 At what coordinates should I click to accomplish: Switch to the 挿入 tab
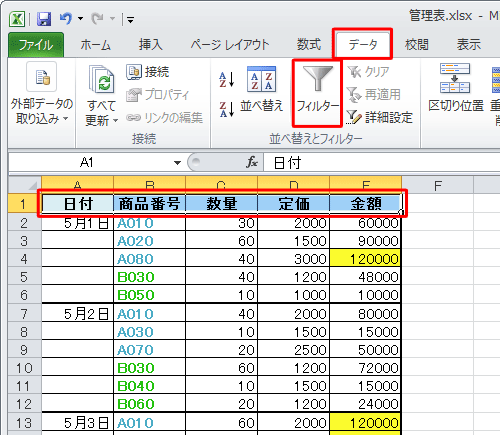(x=151, y=45)
